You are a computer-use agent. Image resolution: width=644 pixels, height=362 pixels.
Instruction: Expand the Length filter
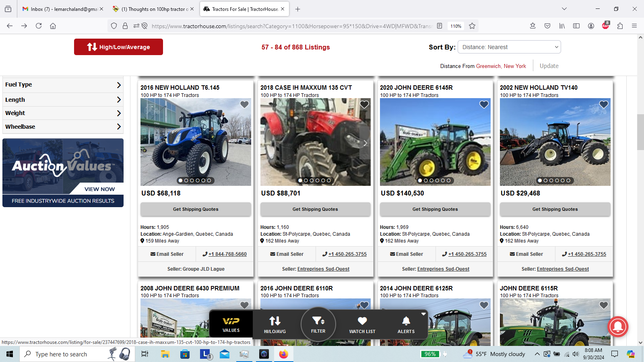[x=63, y=100]
